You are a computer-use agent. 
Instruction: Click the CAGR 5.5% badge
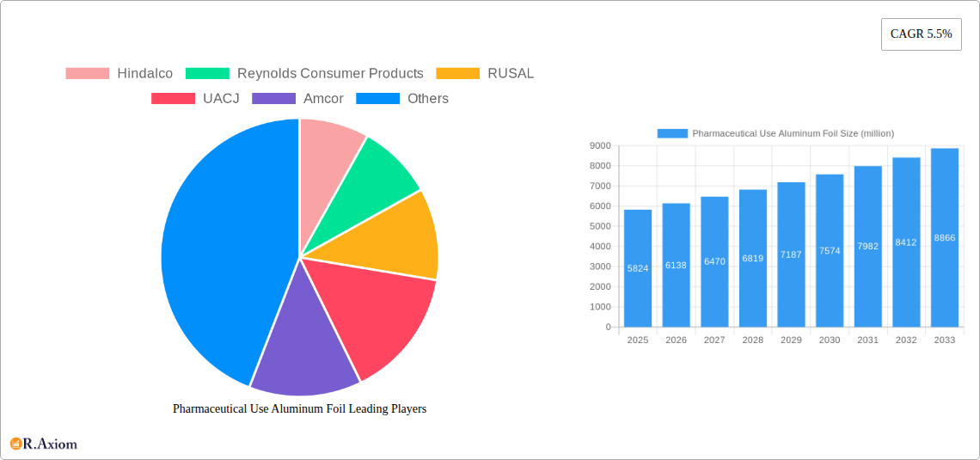pyautogui.click(x=921, y=34)
